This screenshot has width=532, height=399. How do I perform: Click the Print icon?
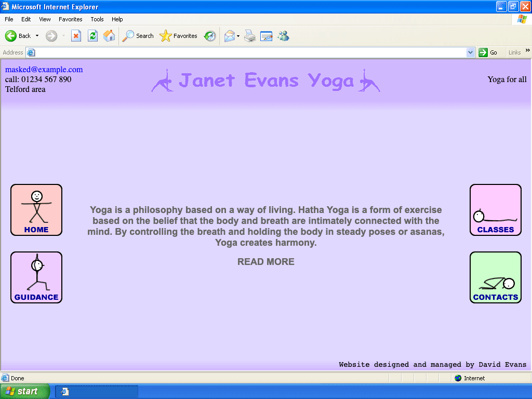coord(250,36)
